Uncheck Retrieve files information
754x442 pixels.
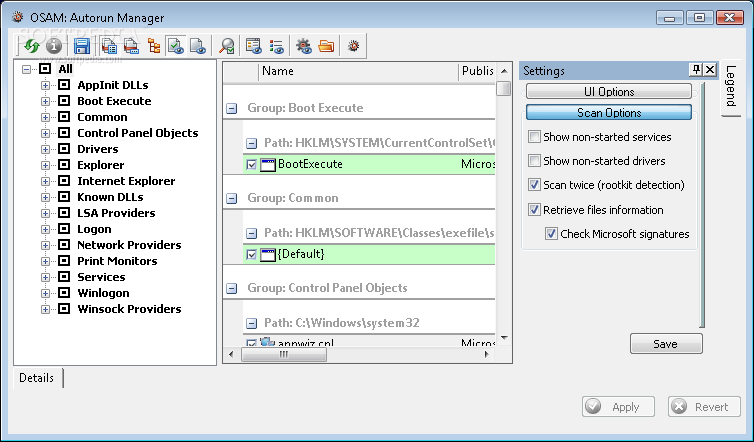534,210
